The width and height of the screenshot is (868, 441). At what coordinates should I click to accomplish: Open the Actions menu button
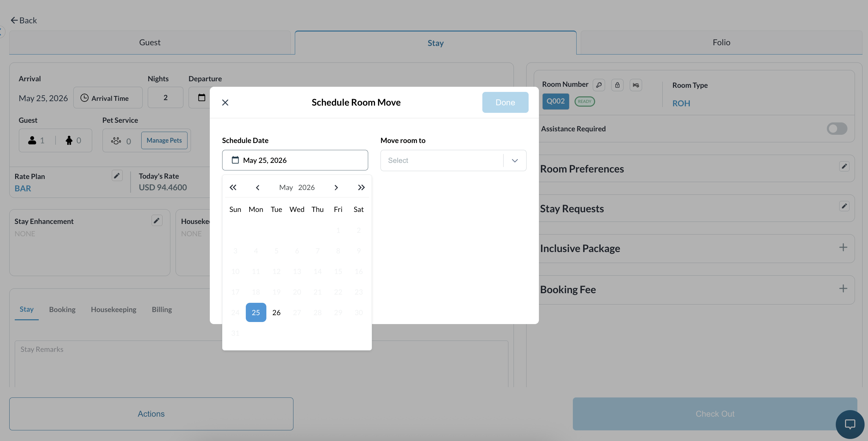coord(151,414)
